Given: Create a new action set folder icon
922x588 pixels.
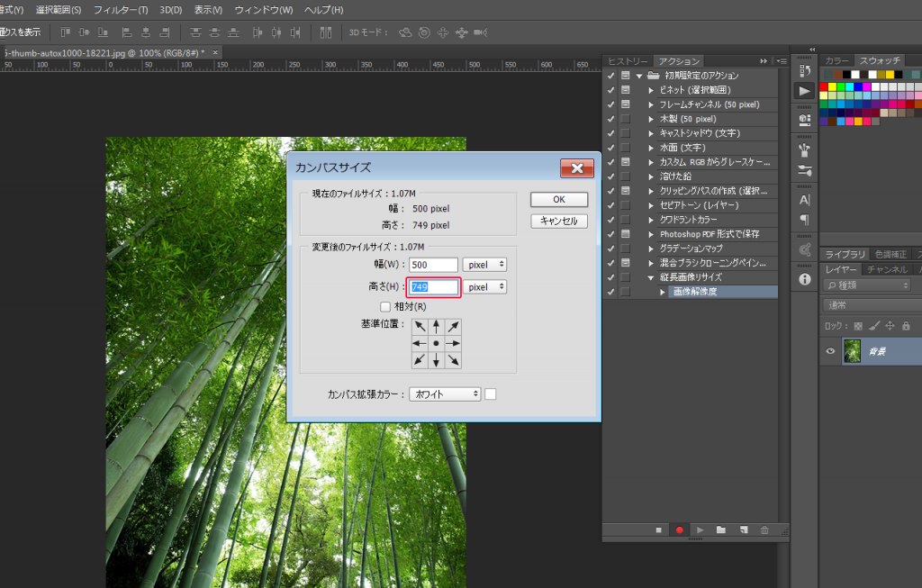Looking at the screenshot, I should [x=721, y=529].
